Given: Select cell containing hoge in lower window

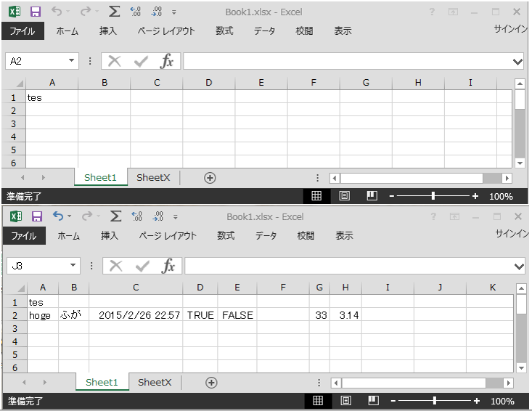Looking at the screenshot, I should point(43,315).
